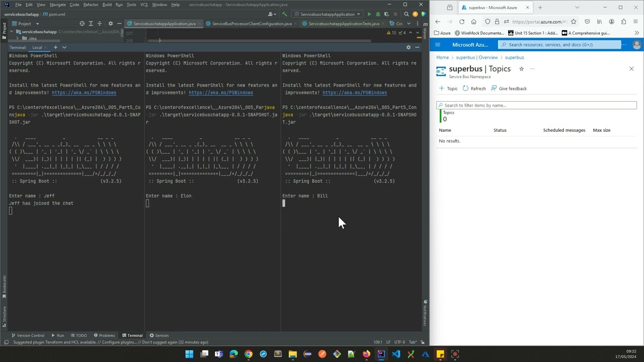
Task: Open Visual Studio Code from taskbar
Action: click(x=396, y=354)
